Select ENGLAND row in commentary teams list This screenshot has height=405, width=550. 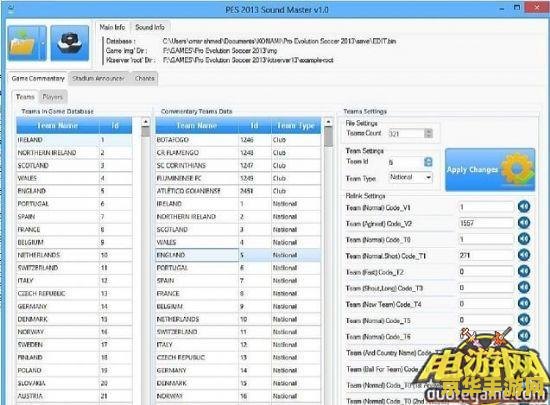[x=238, y=255]
